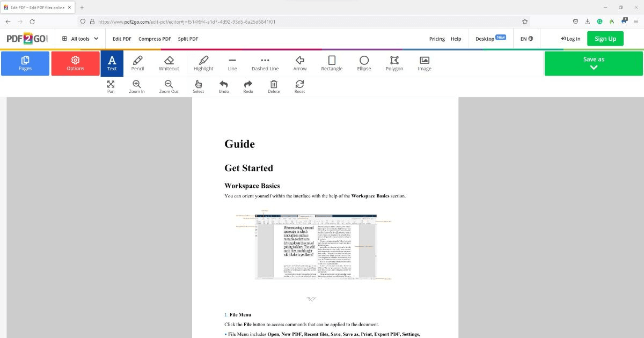Pick the Highlight tool
644x338 pixels.
coord(203,63)
